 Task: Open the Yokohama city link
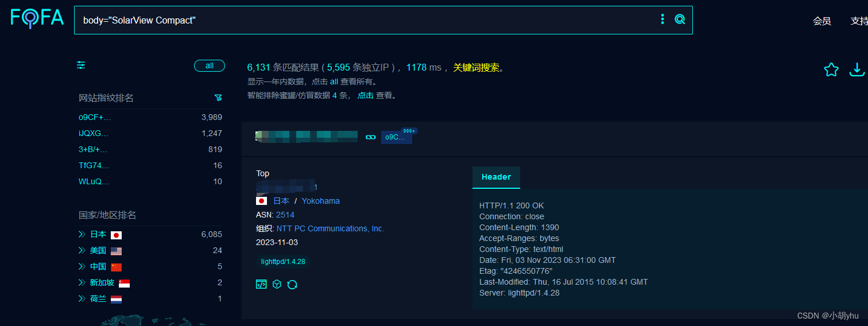click(x=321, y=201)
